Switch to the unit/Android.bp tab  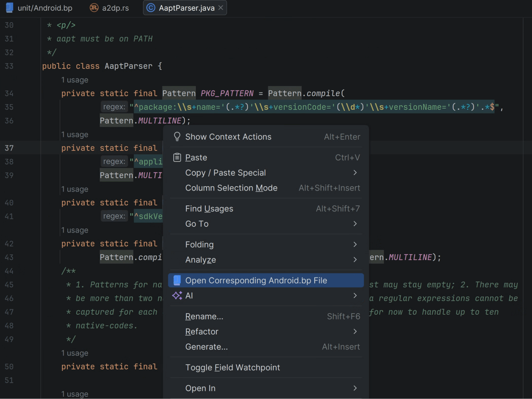coord(39,8)
